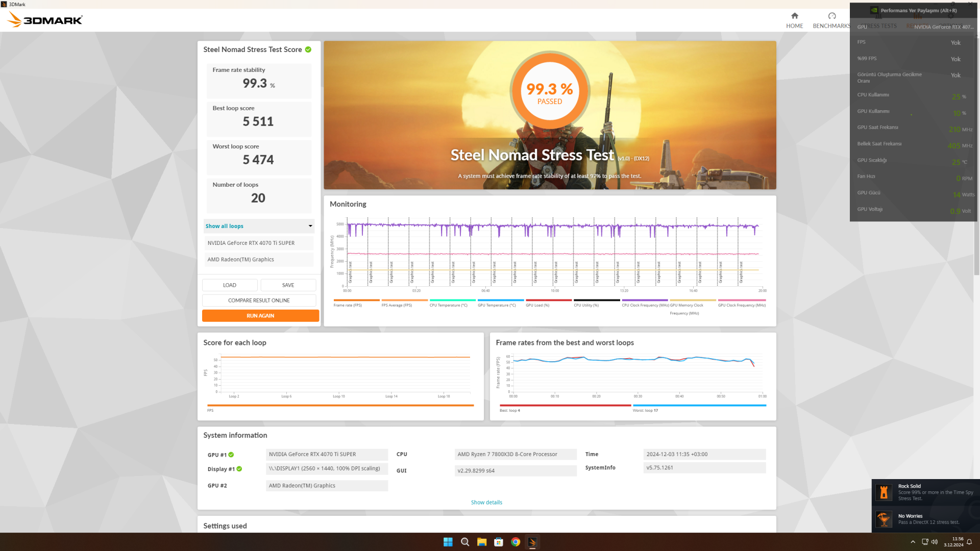
Task: Go to the Home navigation icon
Action: click(x=794, y=16)
